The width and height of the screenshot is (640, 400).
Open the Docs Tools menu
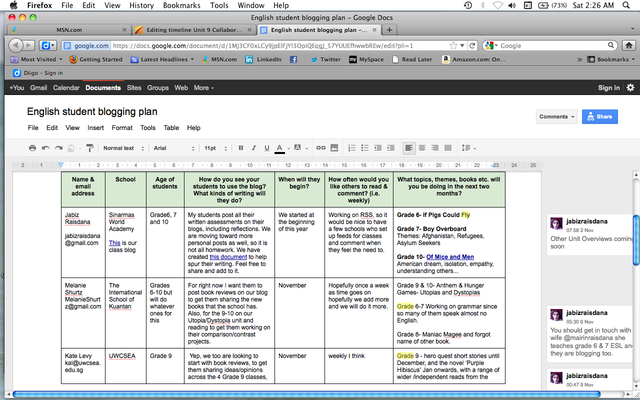click(148, 128)
